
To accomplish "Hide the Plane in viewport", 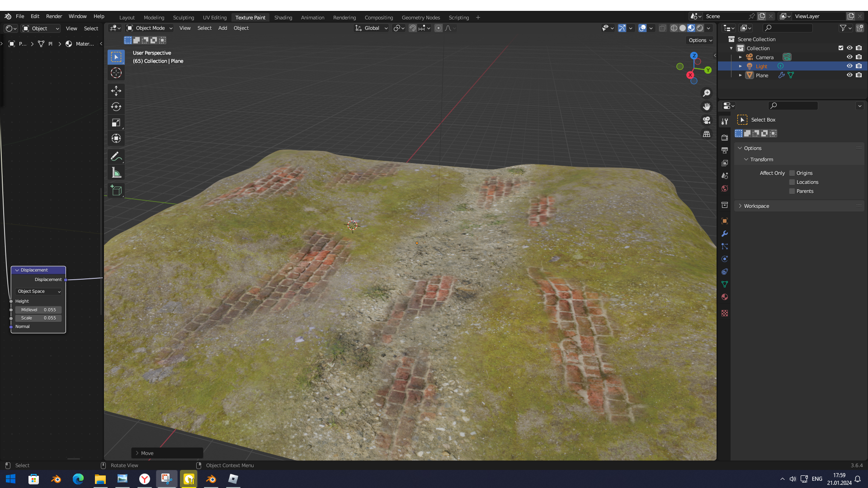I will [849, 75].
